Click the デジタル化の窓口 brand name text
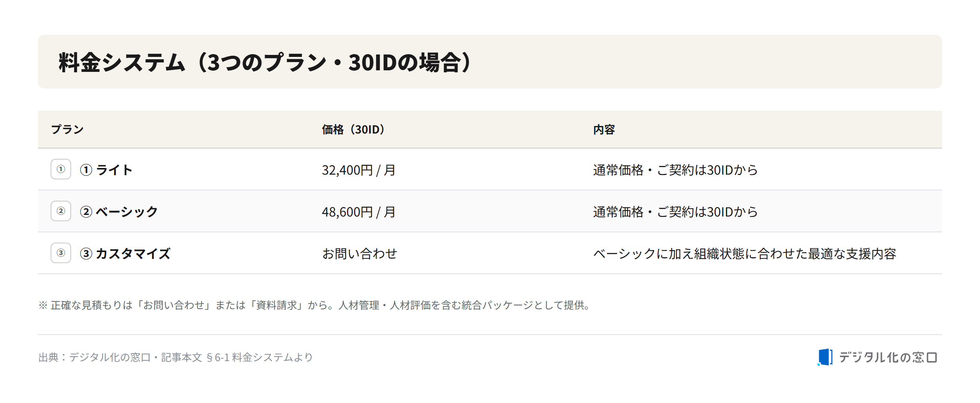 888,357
